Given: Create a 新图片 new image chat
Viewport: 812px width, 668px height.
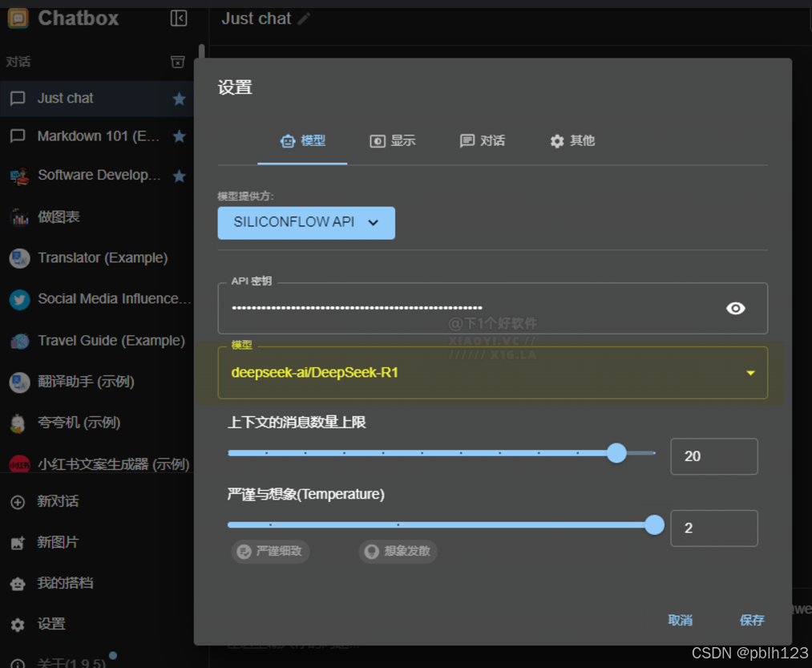Looking at the screenshot, I should (97, 542).
